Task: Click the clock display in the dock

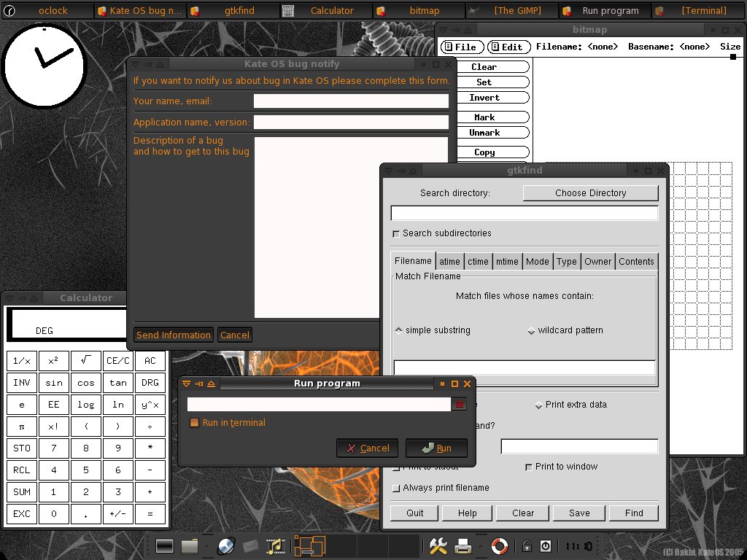Action: 579,546
